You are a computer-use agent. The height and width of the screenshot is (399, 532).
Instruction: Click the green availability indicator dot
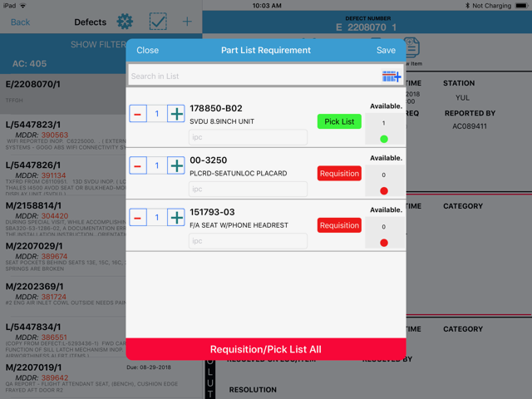click(383, 139)
